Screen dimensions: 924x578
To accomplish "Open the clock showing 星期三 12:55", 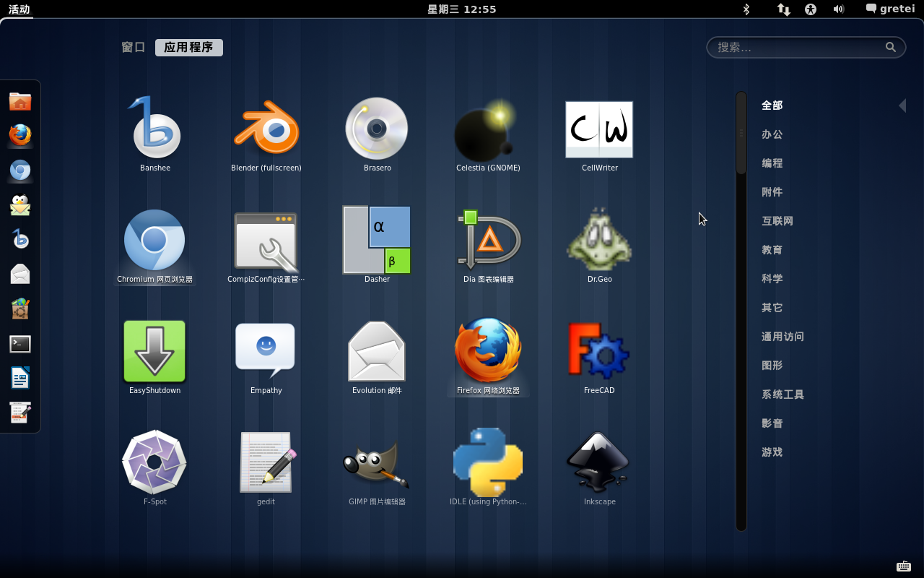I will tap(462, 9).
